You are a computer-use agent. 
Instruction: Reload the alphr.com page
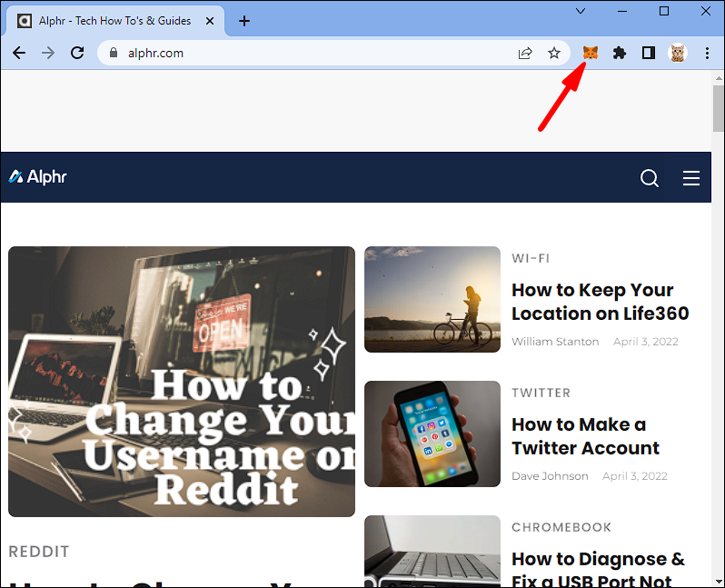[77, 53]
